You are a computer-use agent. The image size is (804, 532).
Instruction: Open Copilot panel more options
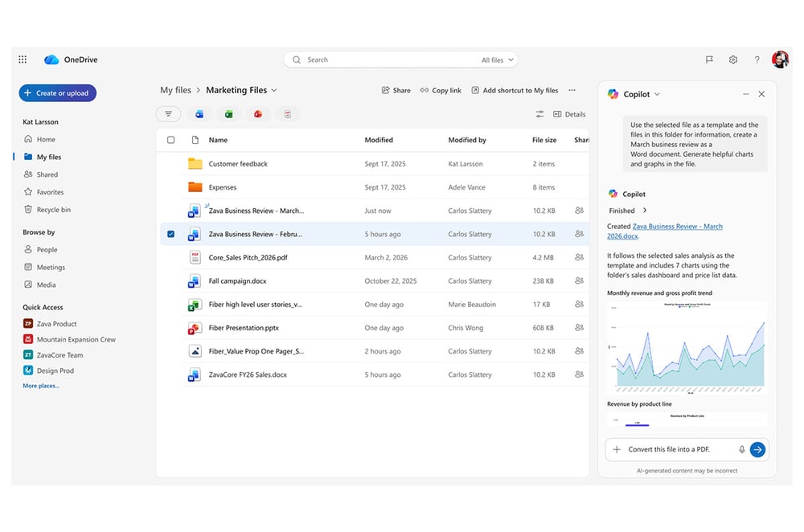[745, 94]
